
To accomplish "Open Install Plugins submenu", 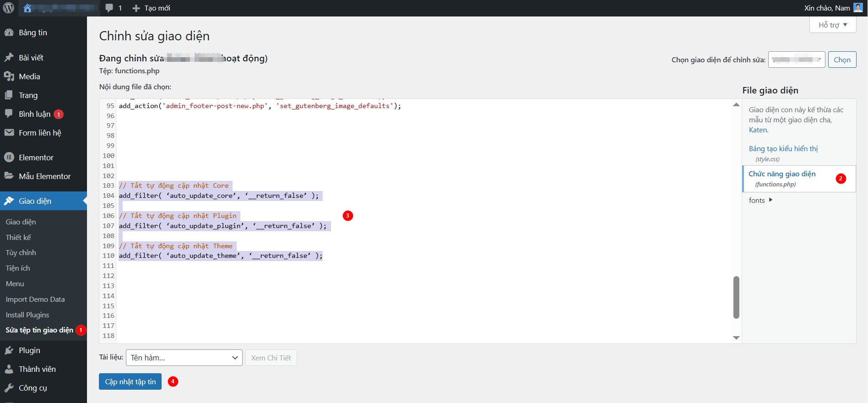I will tap(27, 315).
